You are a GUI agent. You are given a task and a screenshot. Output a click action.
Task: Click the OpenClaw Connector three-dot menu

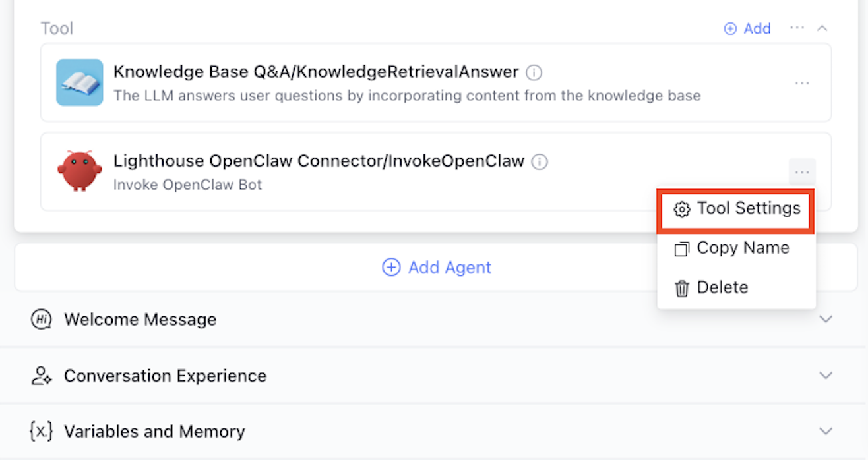point(801,172)
